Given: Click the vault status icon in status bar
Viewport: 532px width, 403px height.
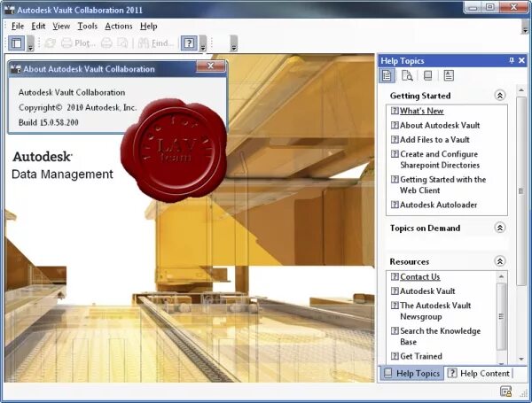Looking at the screenshot, I should coord(505,391).
